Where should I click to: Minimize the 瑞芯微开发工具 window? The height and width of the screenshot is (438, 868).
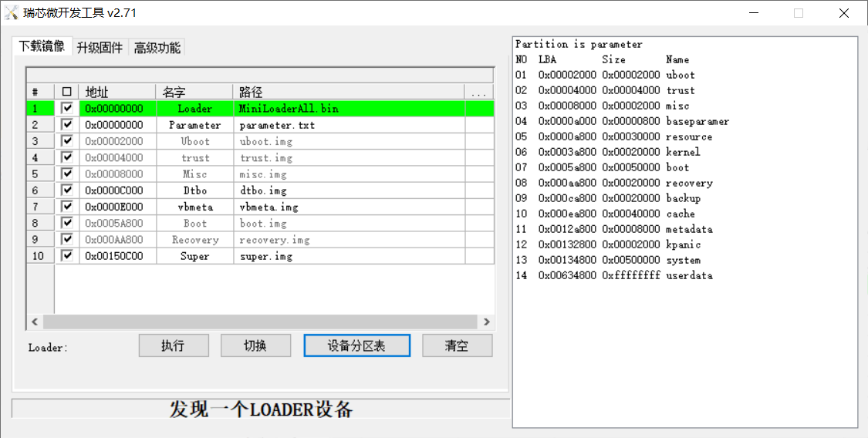[753, 12]
